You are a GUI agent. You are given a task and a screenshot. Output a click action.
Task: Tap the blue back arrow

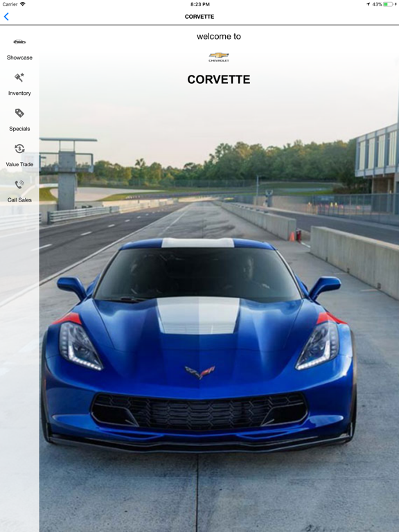tap(6, 17)
